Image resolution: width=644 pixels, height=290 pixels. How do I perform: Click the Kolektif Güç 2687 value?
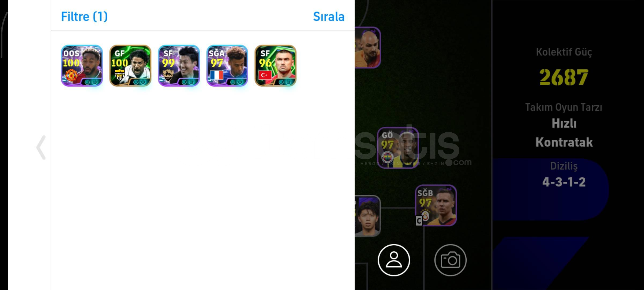[564, 77]
